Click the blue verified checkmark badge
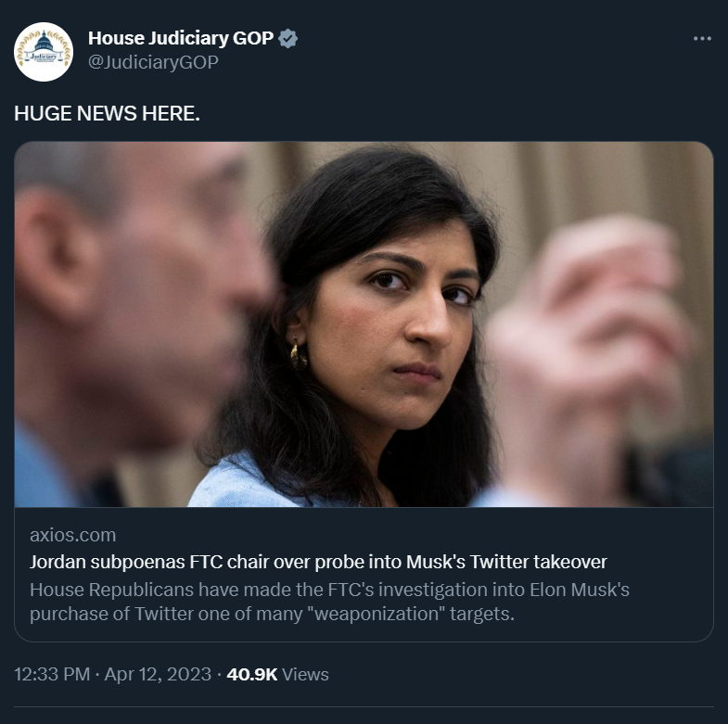Image resolution: width=728 pixels, height=724 pixels. [287, 39]
